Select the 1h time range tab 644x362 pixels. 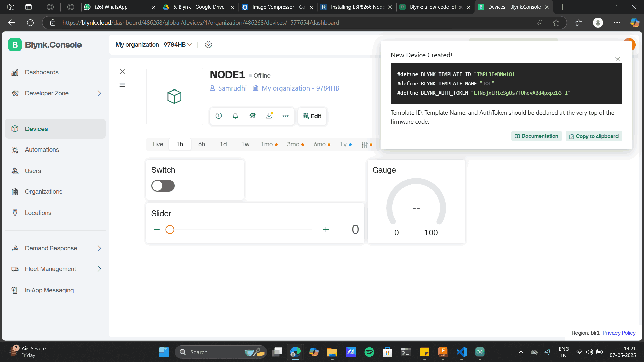(x=180, y=144)
